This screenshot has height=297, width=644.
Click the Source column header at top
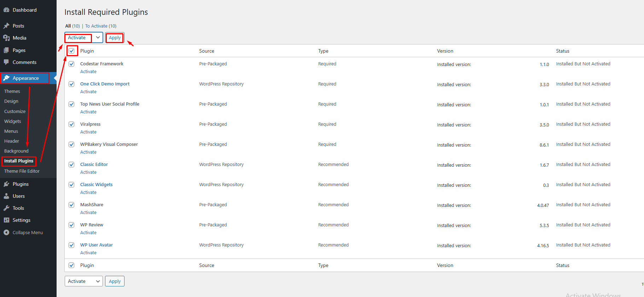(x=207, y=51)
